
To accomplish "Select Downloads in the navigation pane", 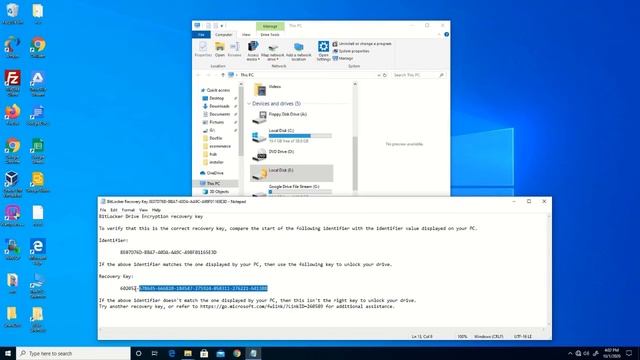I will pyautogui.click(x=216, y=106).
